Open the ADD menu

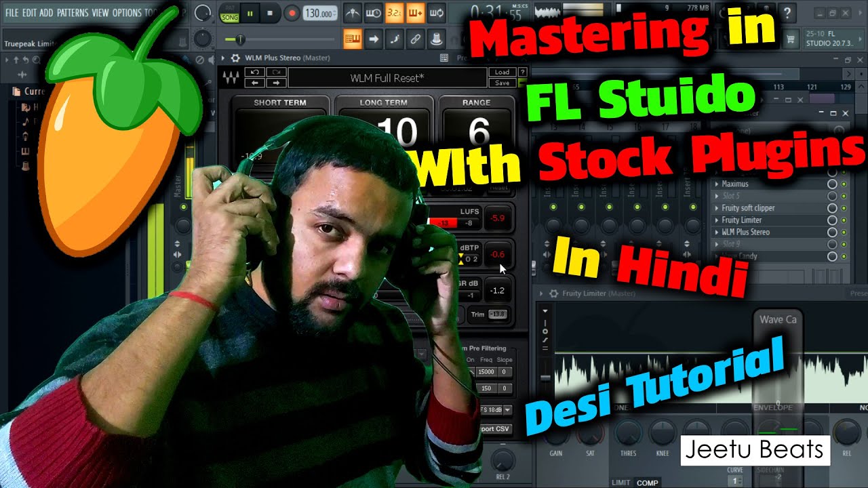pyautogui.click(x=46, y=12)
